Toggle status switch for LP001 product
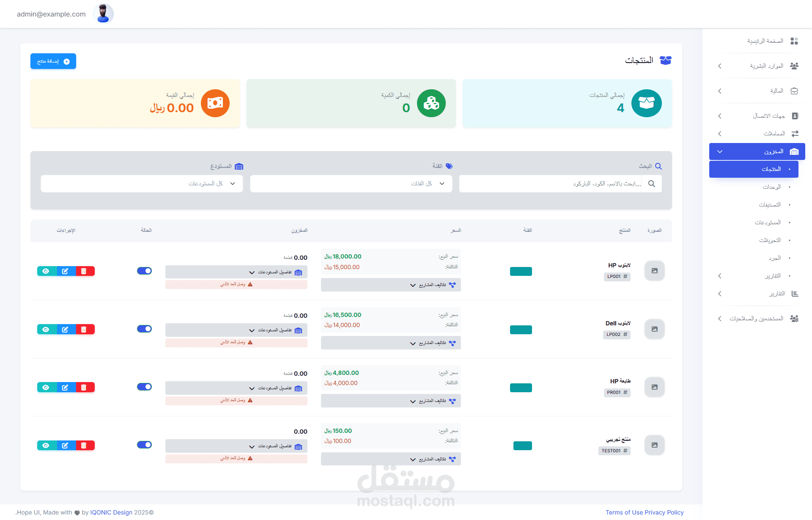The image size is (812, 520). point(144,271)
